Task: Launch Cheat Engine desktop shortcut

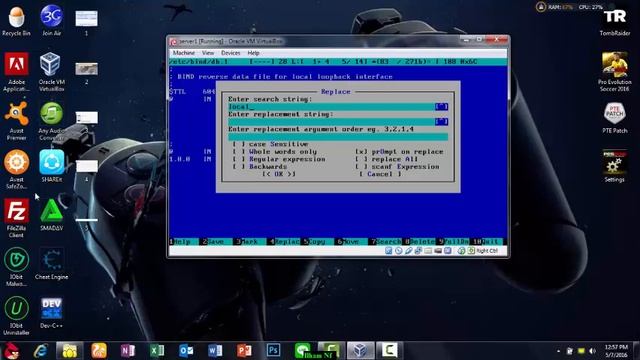Action: pos(51,264)
